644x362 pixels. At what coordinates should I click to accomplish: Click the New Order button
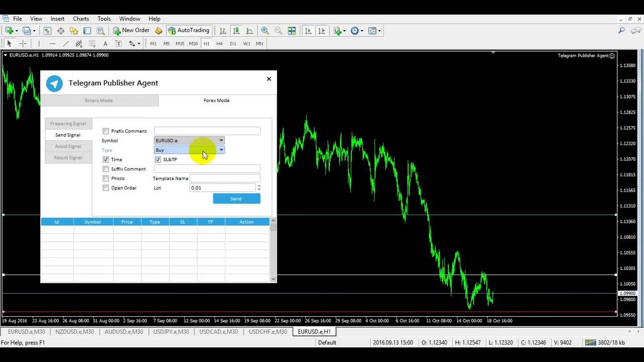point(131,31)
